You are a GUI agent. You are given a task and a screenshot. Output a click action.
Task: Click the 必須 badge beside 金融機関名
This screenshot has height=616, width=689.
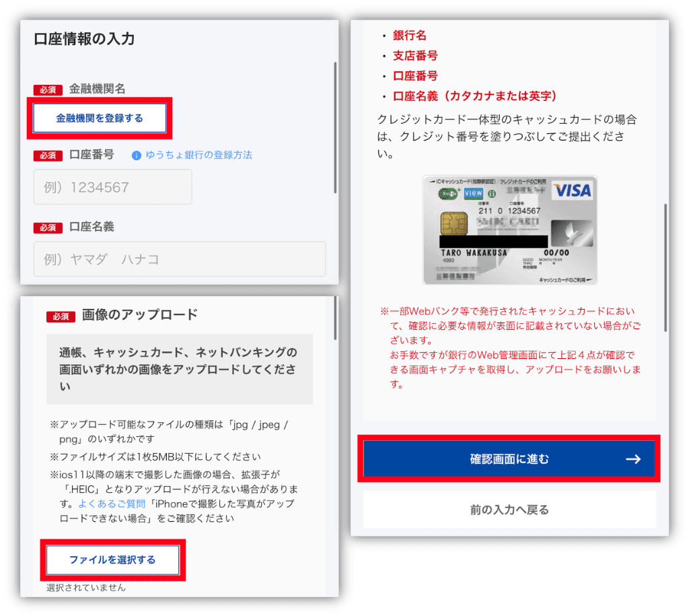[x=48, y=90]
